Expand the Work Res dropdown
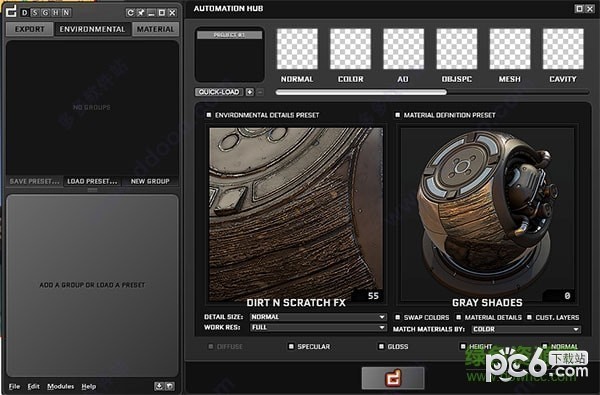Screen dimensions: 600x395 pos(318,328)
